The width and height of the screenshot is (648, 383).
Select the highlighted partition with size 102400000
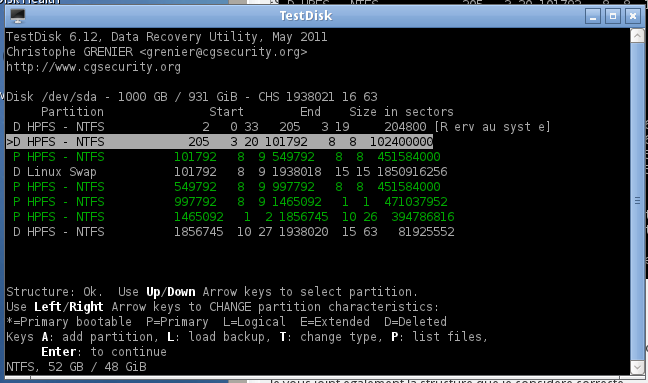tap(219, 142)
